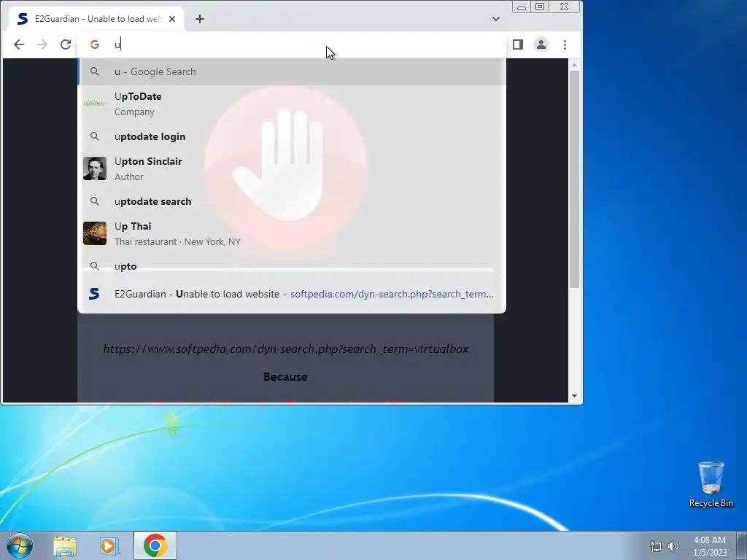Click the page scrollbar up arrow
The height and width of the screenshot is (560, 747).
574,65
